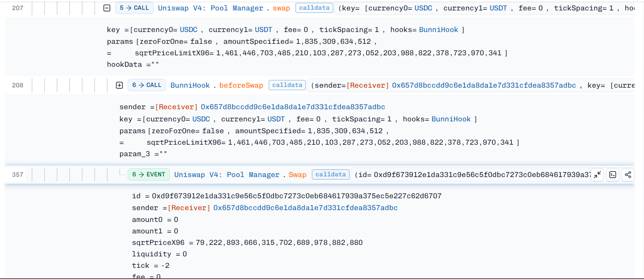Click the 'tick = -2' line
Viewport: 644px width, 279px height.
pos(151,265)
